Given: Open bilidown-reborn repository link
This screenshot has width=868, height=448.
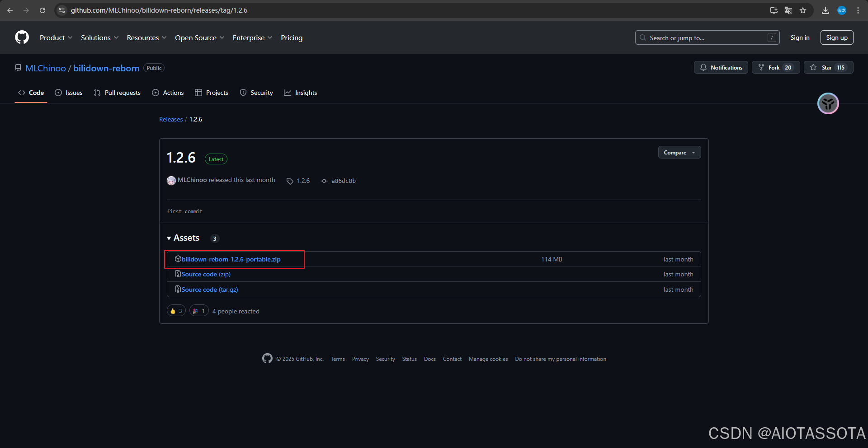Looking at the screenshot, I should tap(106, 68).
